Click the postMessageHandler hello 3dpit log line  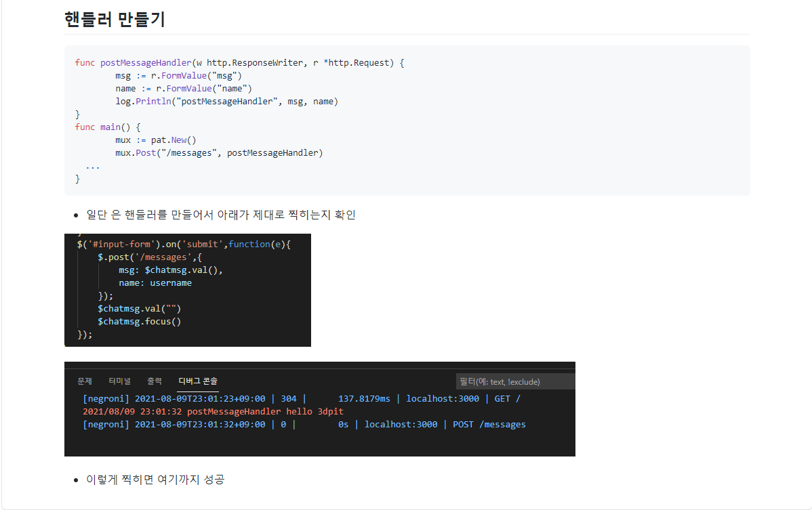click(213, 412)
